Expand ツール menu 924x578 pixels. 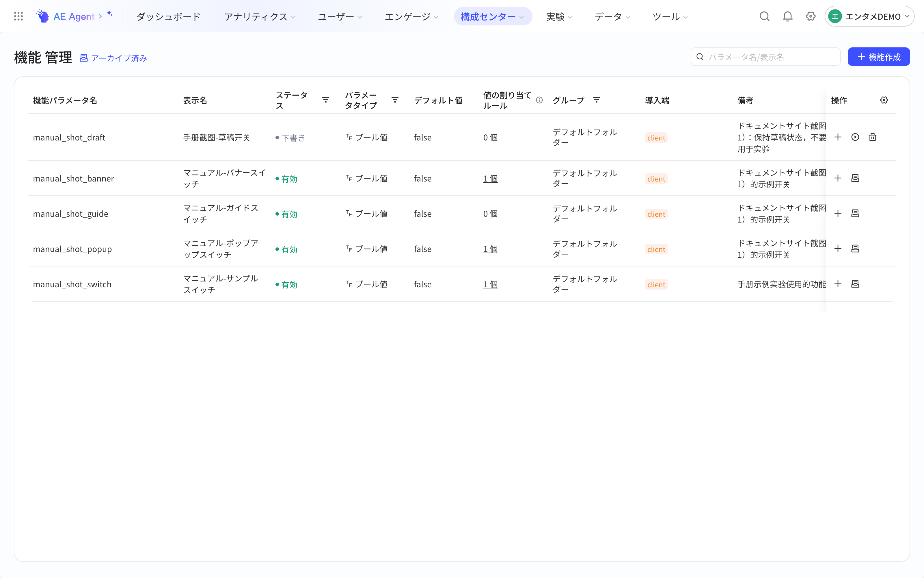point(670,17)
